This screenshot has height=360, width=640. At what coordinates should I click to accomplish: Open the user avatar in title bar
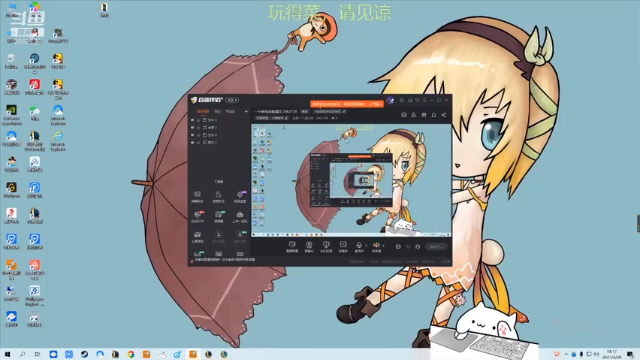390,100
